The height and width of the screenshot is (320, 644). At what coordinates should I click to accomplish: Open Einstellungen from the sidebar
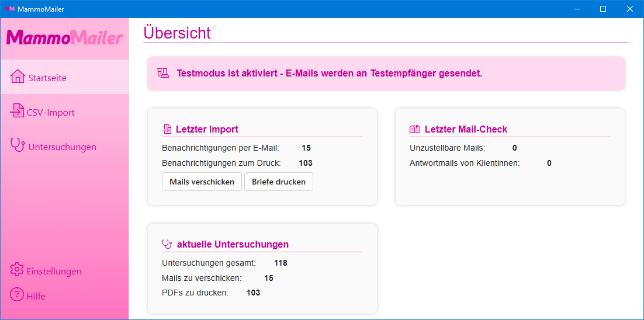[x=54, y=271]
